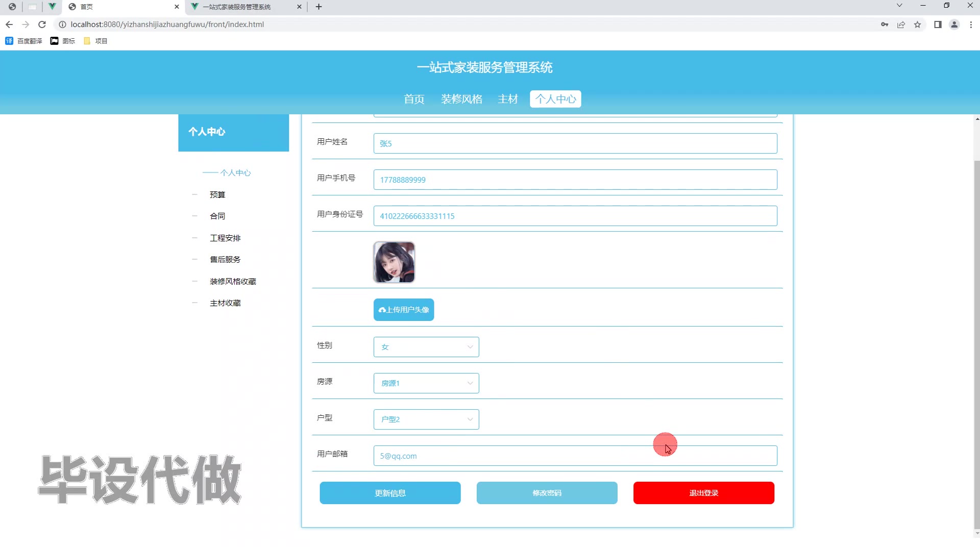Share this page icon
Image resolution: width=980 pixels, height=547 pixels.
(x=901, y=24)
